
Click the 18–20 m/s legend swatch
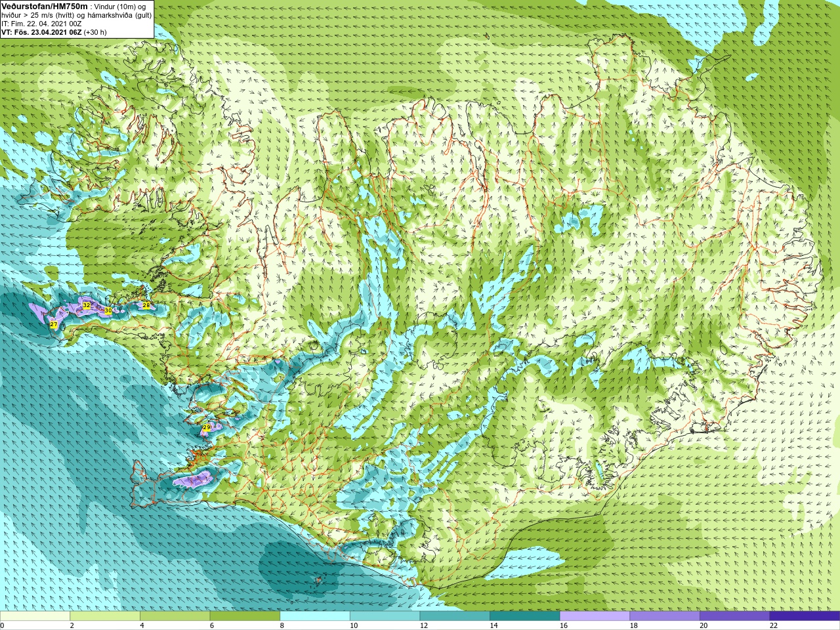click(x=665, y=616)
